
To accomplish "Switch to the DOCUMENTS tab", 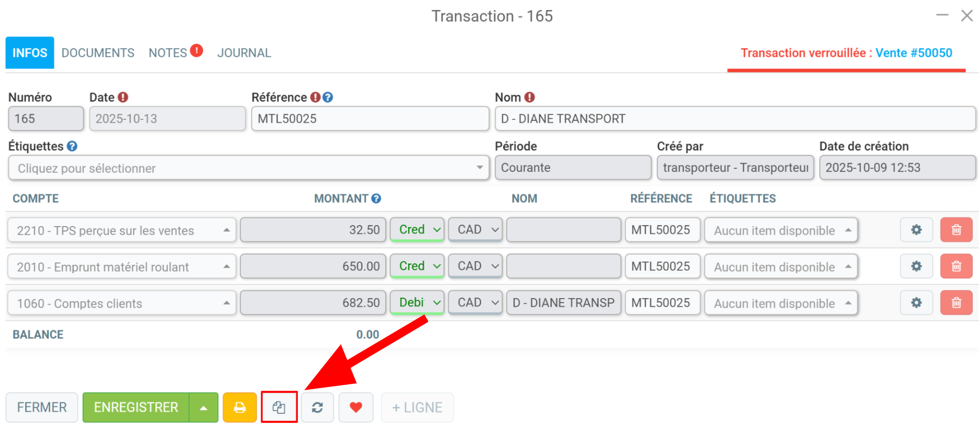I will point(98,53).
